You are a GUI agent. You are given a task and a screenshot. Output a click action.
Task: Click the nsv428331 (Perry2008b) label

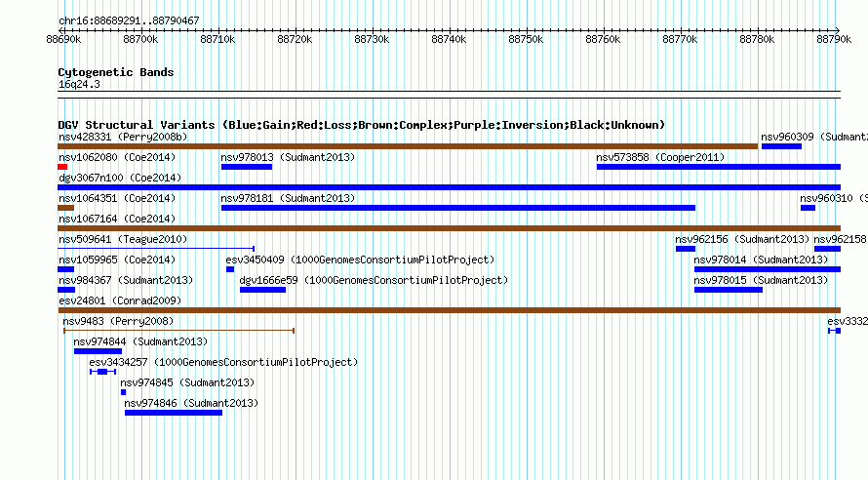tap(123, 137)
